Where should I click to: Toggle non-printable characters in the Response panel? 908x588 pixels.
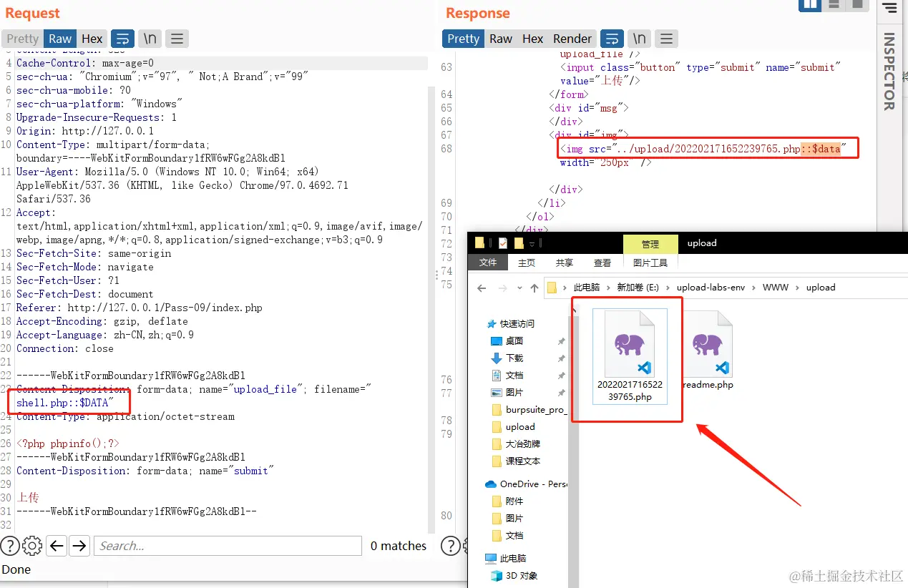tap(639, 39)
